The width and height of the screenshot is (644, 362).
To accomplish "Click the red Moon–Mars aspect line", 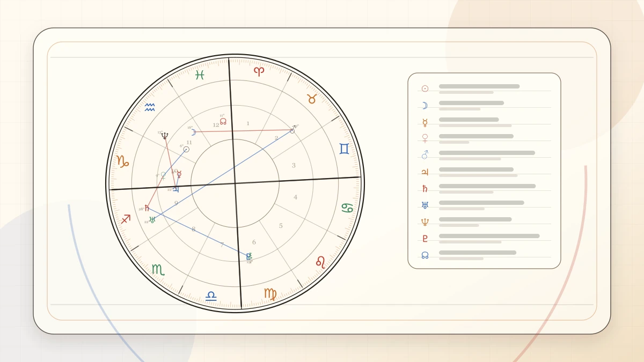I will click(x=243, y=131).
